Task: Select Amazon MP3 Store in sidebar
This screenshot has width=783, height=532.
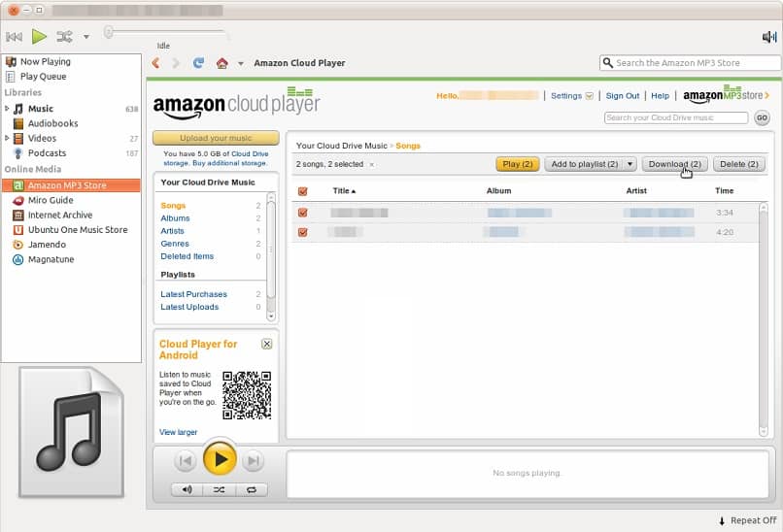Action: click(x=71, y=185)
